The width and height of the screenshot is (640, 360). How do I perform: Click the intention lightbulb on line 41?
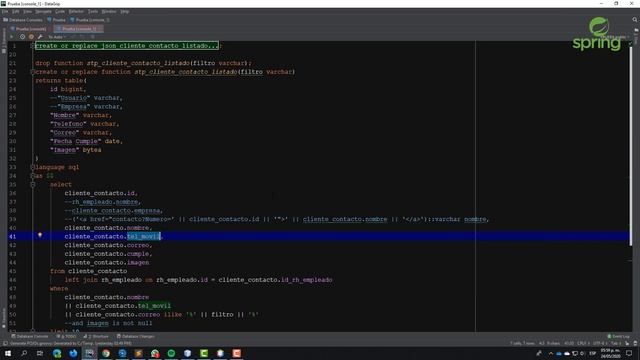[40, 236]
